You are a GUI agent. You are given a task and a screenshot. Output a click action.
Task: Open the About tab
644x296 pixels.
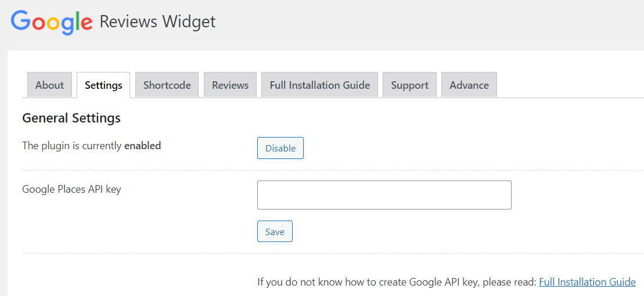tap(49, 85)
